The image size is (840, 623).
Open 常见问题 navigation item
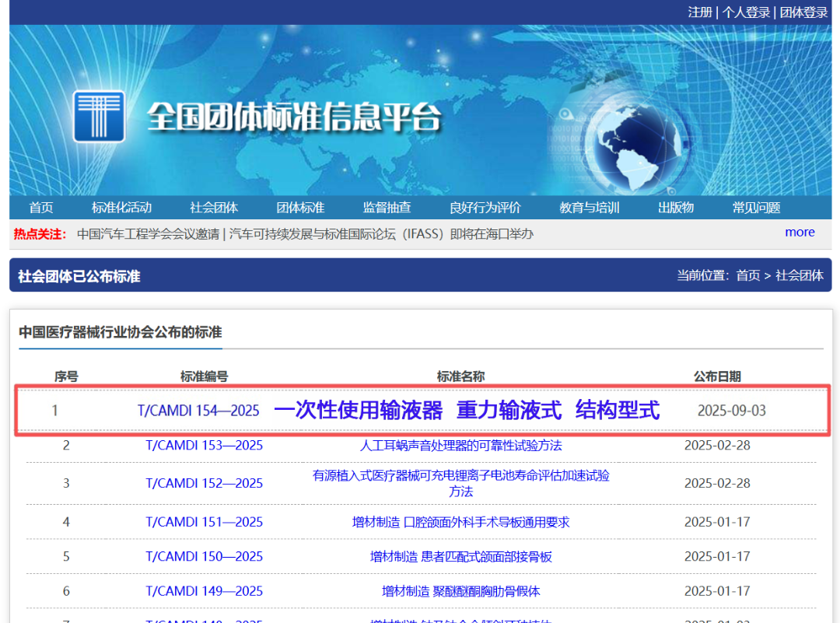pos(757,208)
